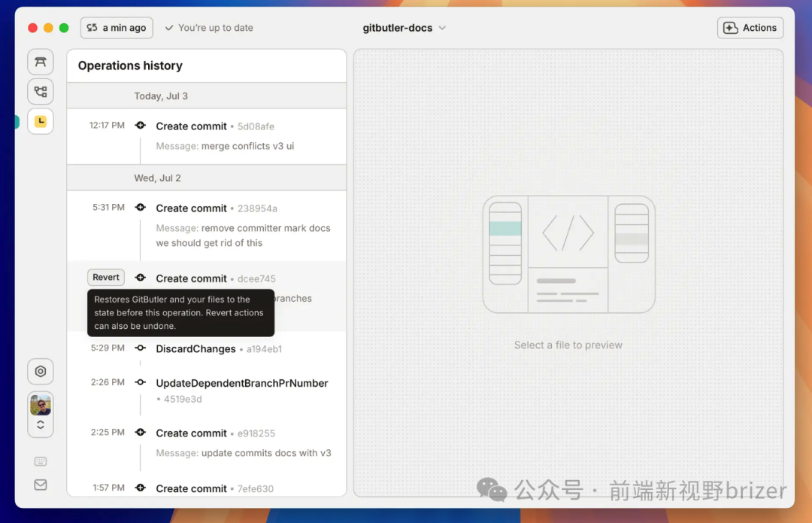Select the operations history clock icon
Viewport: 812px width, 523px height.
tap(41, 121)
